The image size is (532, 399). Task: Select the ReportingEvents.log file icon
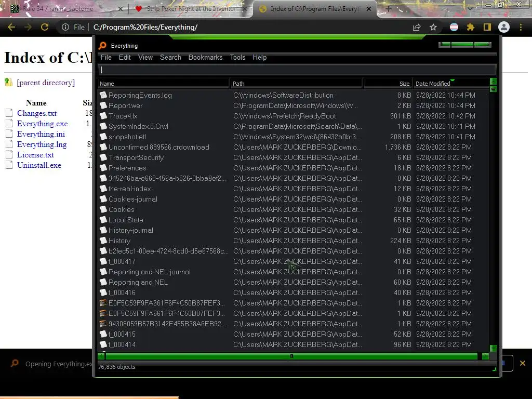(103, 95)
